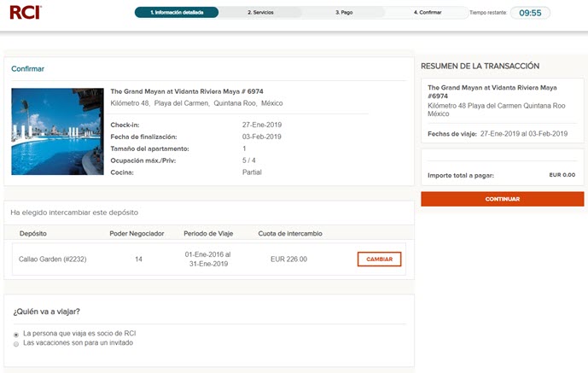The width and height of the screenshot is (588, 373).
Task: Click the ¿Quién va a viajar? heading
Action: point(46,312)
